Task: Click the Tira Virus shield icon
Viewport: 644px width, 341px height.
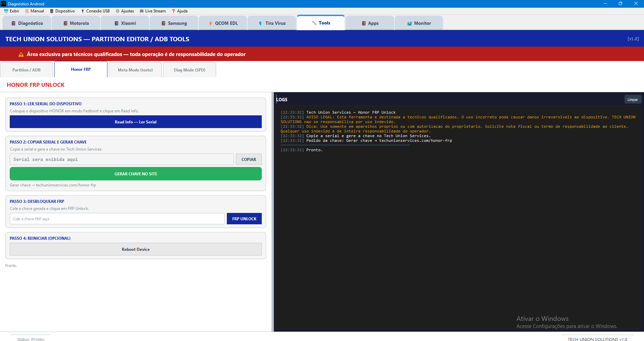Action: tap(260, 23)
